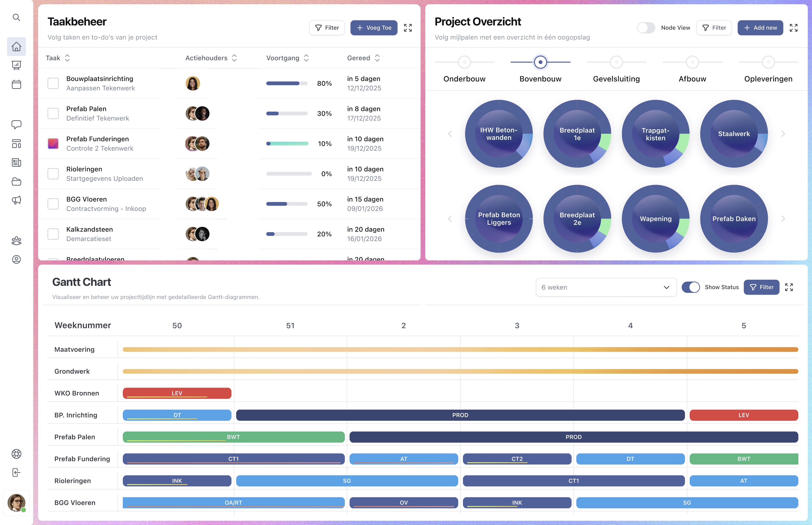Turn off the Show Status toggle
This screenshot has width=812, height=525.
[x=690, y=287]
